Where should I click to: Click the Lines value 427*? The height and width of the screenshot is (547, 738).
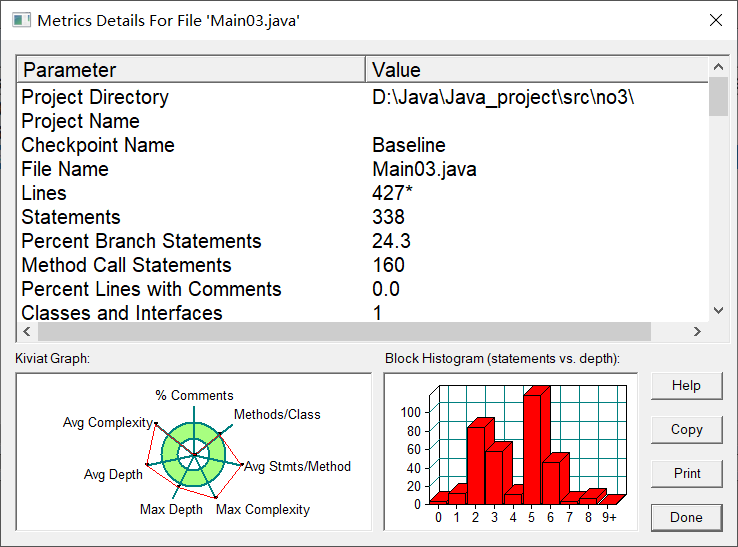[x=392, y=193]
